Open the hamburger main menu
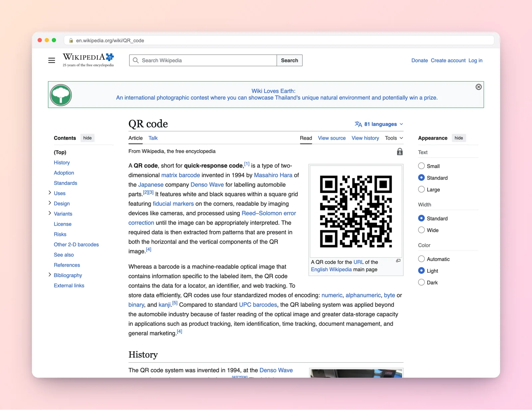Viewport: 532px width, 410px height. [x=52, y=60]
